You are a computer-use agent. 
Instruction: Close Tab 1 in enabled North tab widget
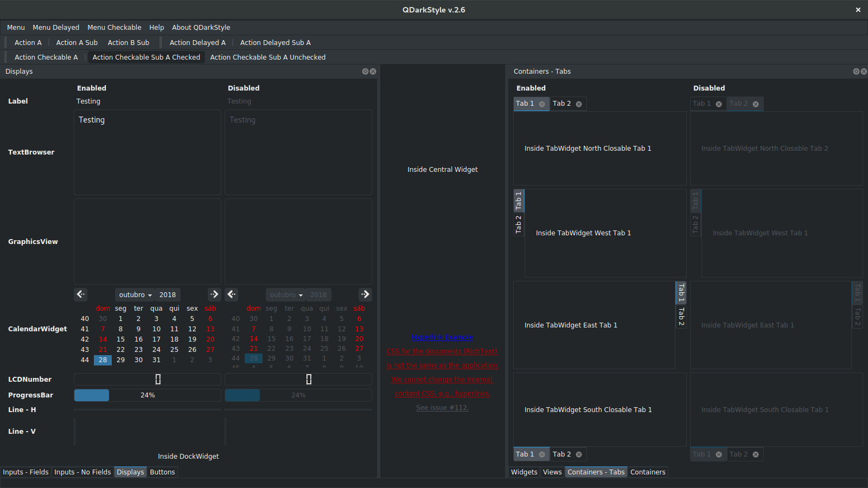(x=542, y=104)
